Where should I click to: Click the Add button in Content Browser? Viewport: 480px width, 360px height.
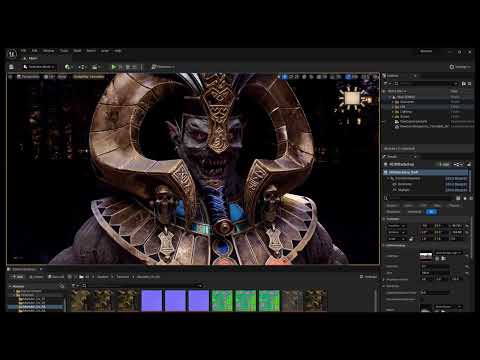point(17,277)
